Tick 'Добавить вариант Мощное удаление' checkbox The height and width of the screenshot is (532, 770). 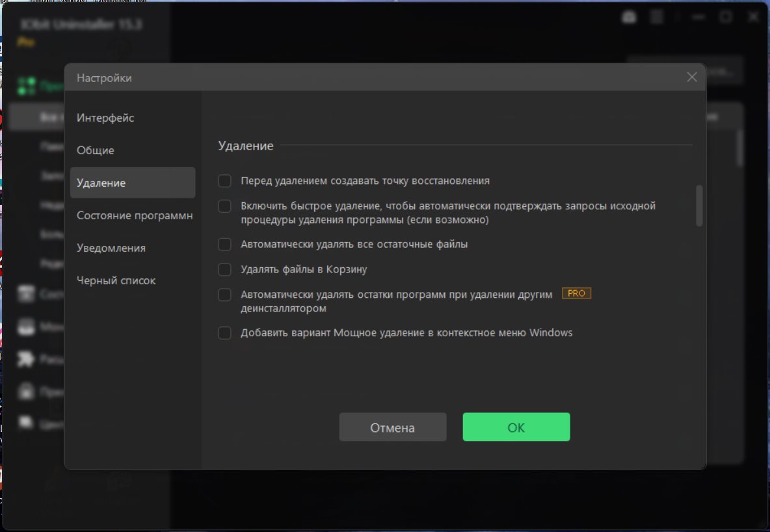click(224, 333)
